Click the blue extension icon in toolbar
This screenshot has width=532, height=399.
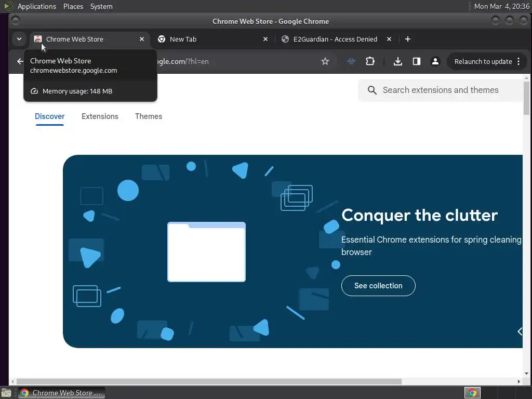pos(351,61)
